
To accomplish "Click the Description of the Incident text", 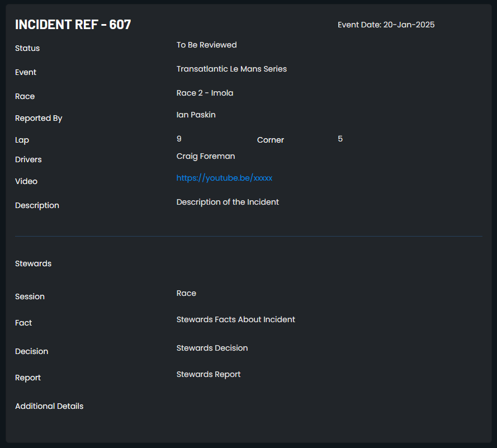I will (228, 202).
